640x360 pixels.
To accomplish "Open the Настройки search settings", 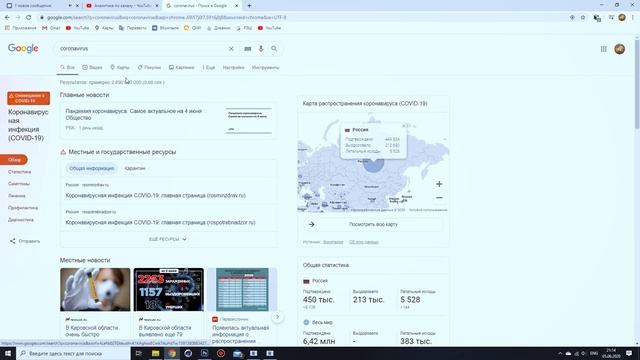I will [233, 67].
